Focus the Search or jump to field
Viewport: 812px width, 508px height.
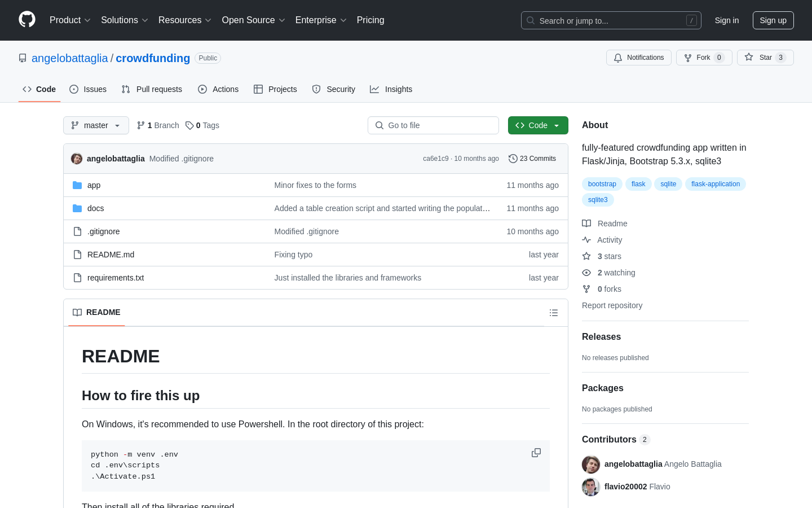click(x=611, y=20)
